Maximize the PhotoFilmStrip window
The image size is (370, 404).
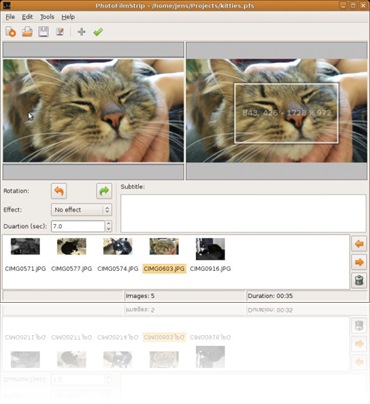(x=353, y=6)
